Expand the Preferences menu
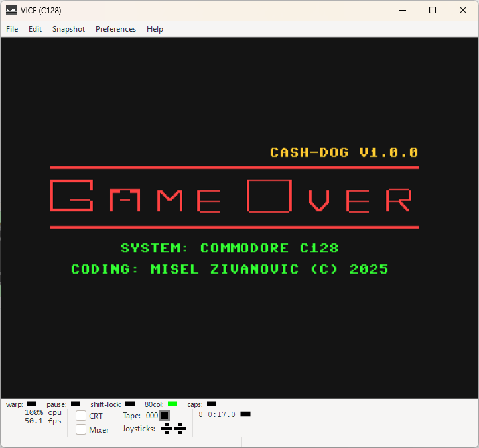This screenshot has width=479, height=448. pos(116,29)
